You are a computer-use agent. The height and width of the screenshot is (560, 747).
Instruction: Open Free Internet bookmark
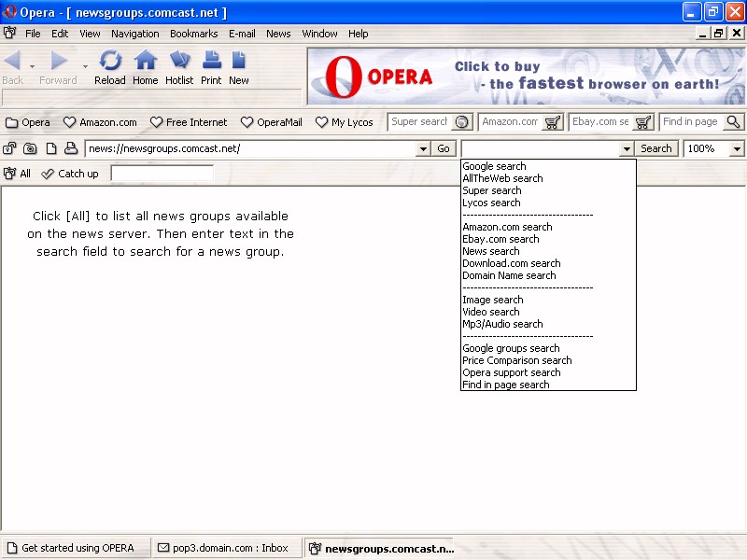click(189, 122)
